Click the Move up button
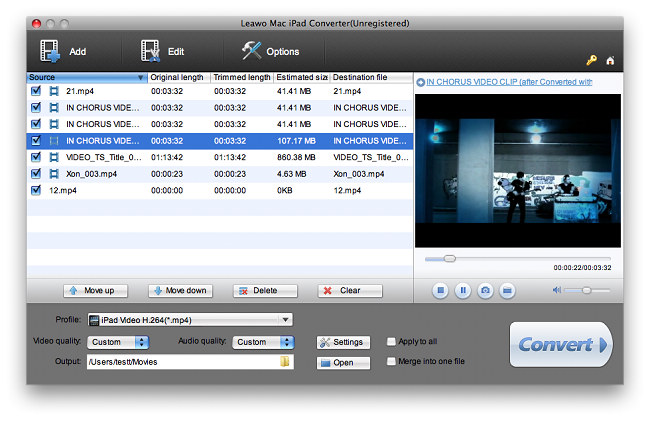650x421 pixels. [x=95, y=290]
